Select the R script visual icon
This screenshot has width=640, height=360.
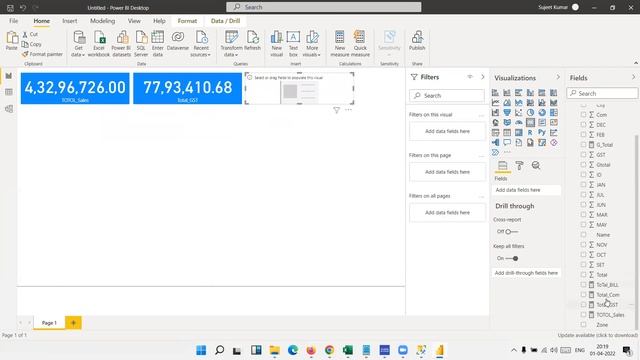tap(530, 132)
